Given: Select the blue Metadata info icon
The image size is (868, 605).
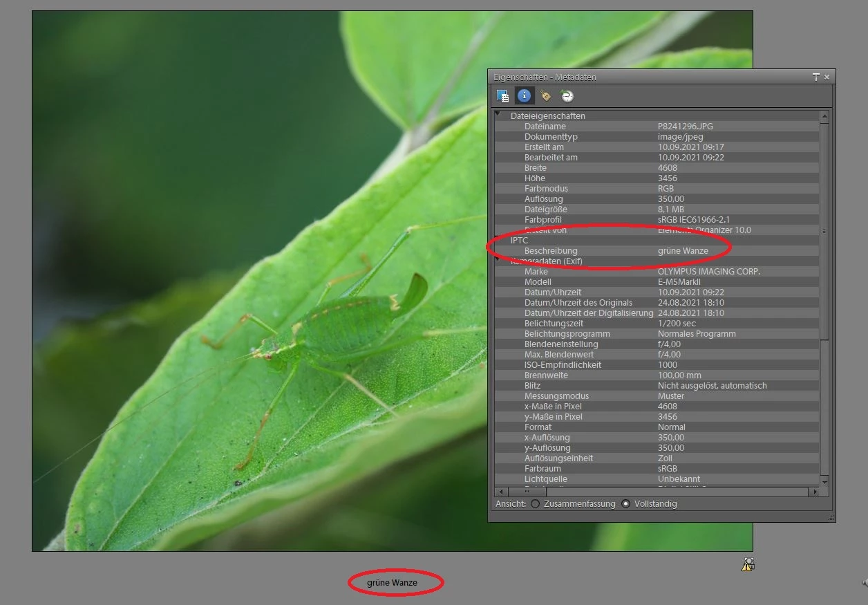Looking at the screenshot, I should pyautogui.click(x=524, y=96).
